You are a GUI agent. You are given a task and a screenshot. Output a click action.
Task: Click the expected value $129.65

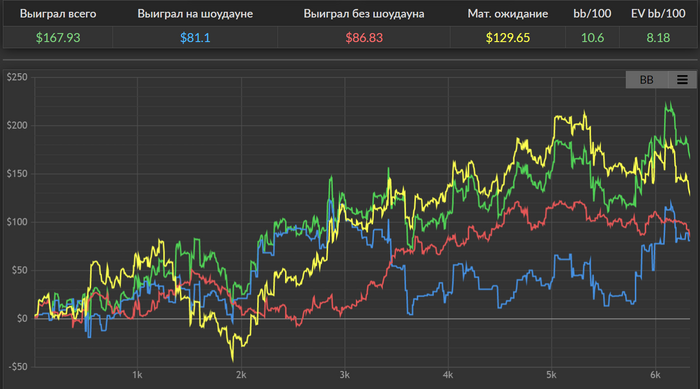click(x=508, y=38)
